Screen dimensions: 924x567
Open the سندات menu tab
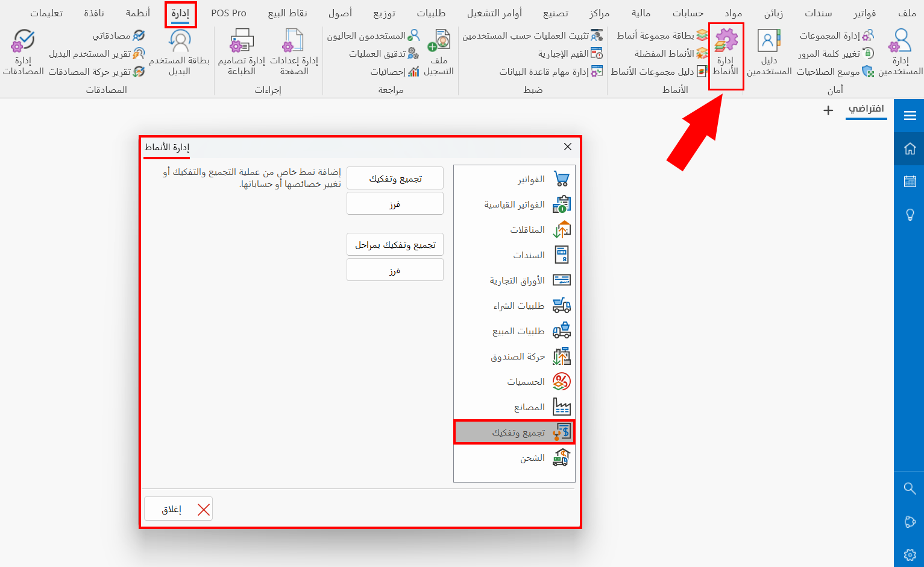click(x=818, y=13)
